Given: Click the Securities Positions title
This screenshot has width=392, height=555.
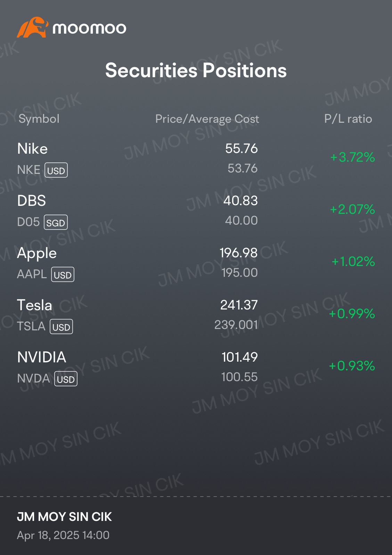Looking at the screenshot, I should [196, 71].
